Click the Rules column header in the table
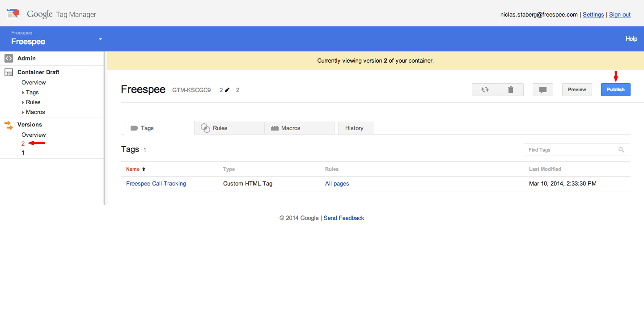 coord(332,169)
